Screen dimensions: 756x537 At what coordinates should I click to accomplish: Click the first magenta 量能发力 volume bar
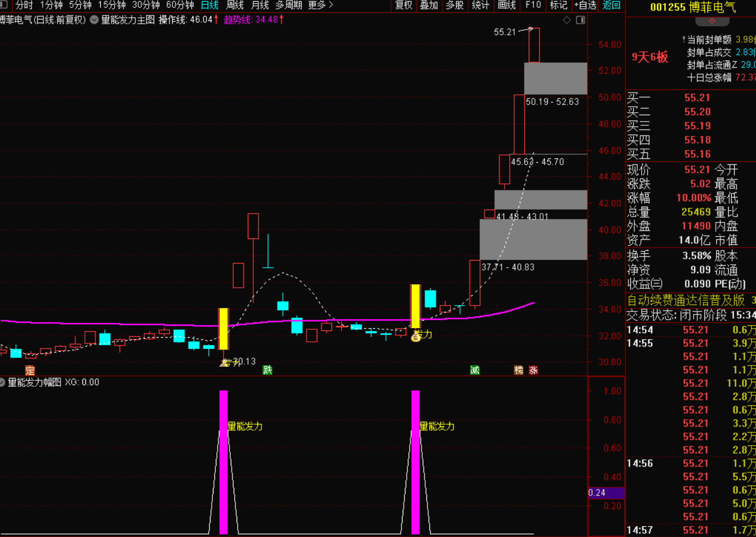(x=224, y=462)
